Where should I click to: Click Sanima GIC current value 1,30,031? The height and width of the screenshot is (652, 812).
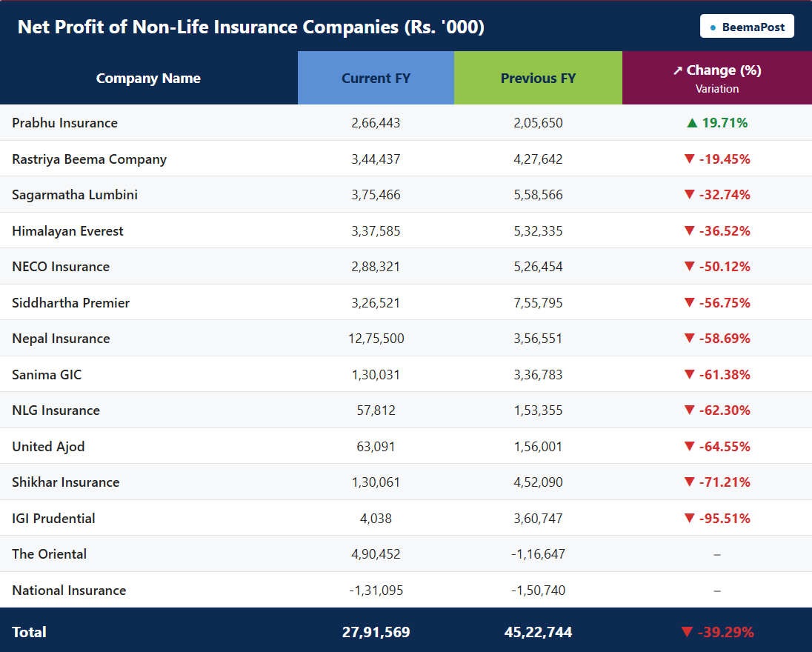[x=376, y=374]
